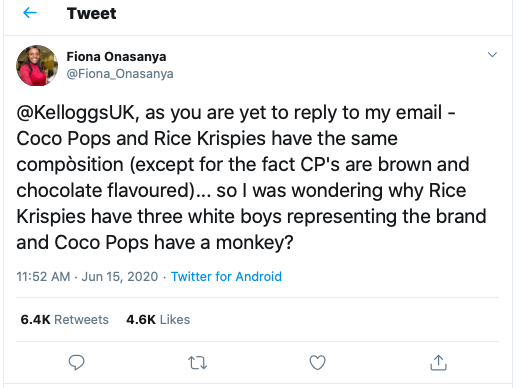This screenshot has width=522, height=388.
Task: Expand the tweet options chevron
Action: pyautogui.click(x=492, y=55)
